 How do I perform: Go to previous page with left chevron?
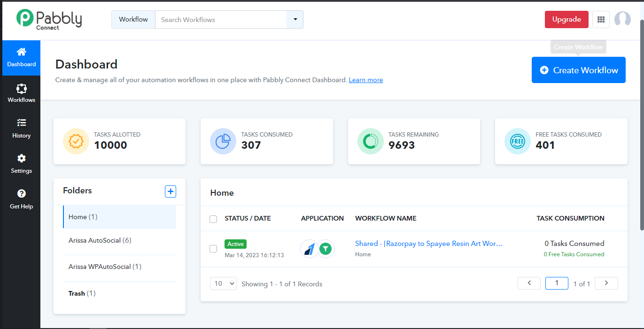click(x=529, y=283)
